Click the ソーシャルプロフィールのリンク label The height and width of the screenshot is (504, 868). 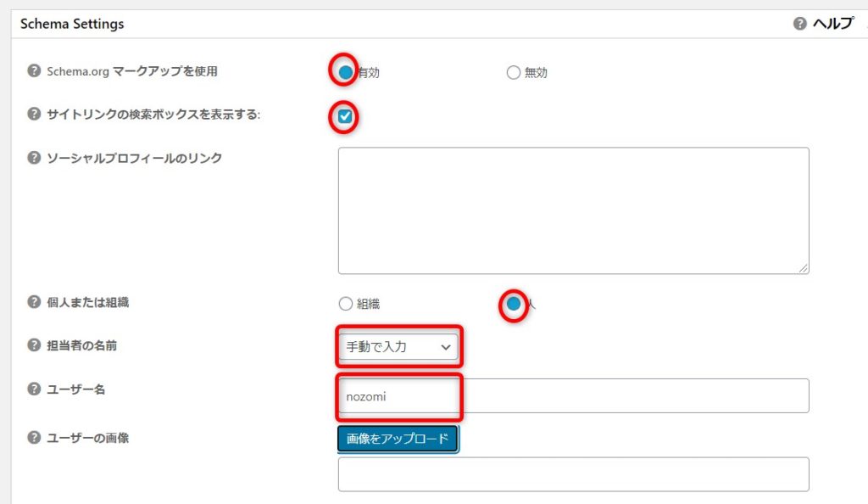pyautogui.click(x=135, y=158)
